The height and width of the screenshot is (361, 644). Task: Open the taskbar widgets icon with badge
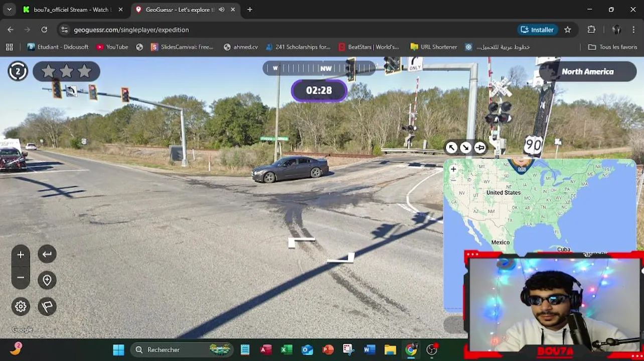point(16,349)
